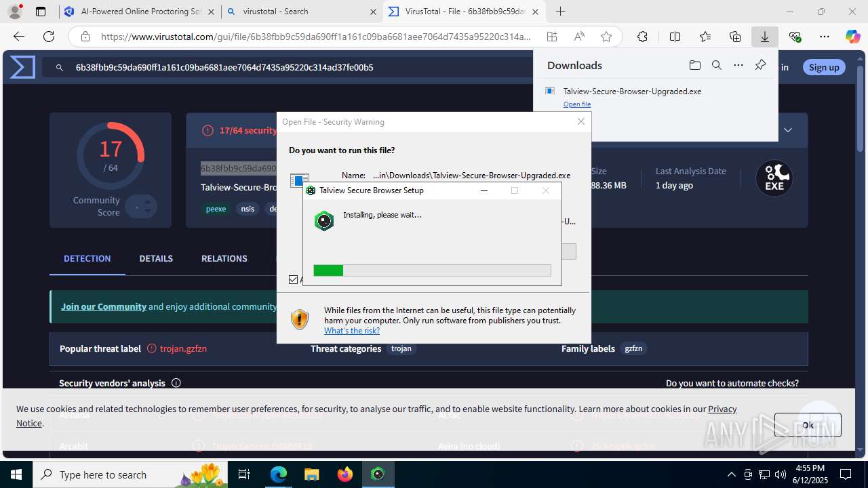868x488 pixels.
Task: Open the What's the risk? link
Action: click(352, 331)
